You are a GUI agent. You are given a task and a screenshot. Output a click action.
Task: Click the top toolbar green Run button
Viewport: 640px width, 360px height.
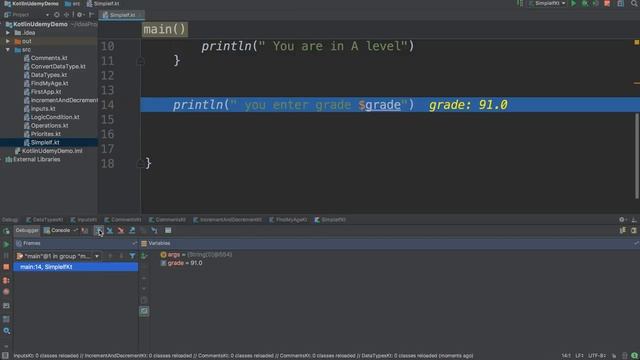tap(573, 3)
